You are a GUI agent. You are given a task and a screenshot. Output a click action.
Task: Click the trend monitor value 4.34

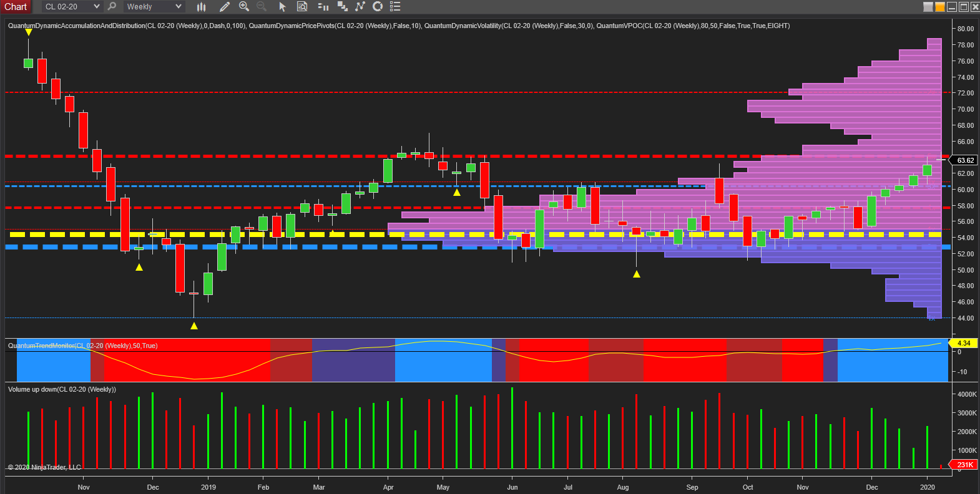(x=964, y=343)
